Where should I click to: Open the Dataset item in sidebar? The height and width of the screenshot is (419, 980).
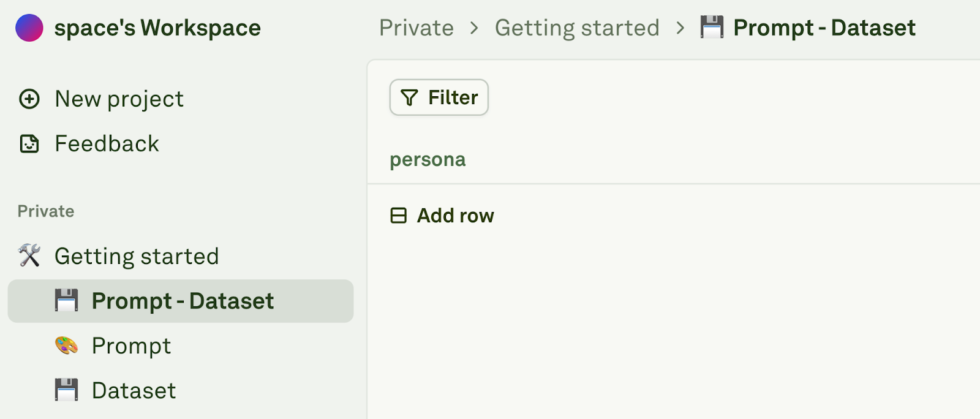point(134,390)
